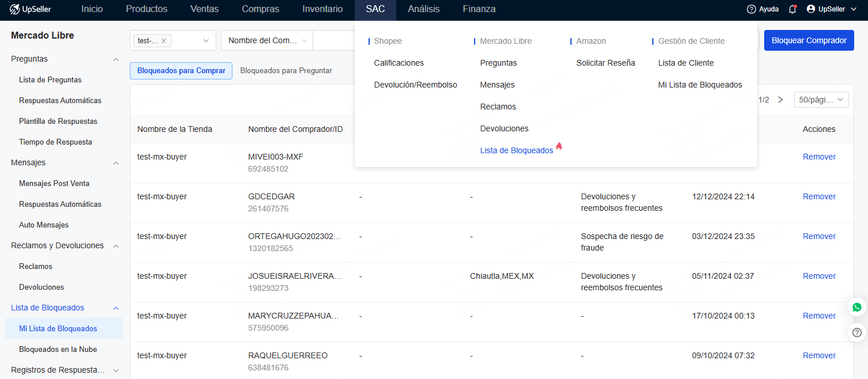Click the Chiautla,MEX,MX location cell
This screenshot has height=379, width=868.
tap(502, 276)
